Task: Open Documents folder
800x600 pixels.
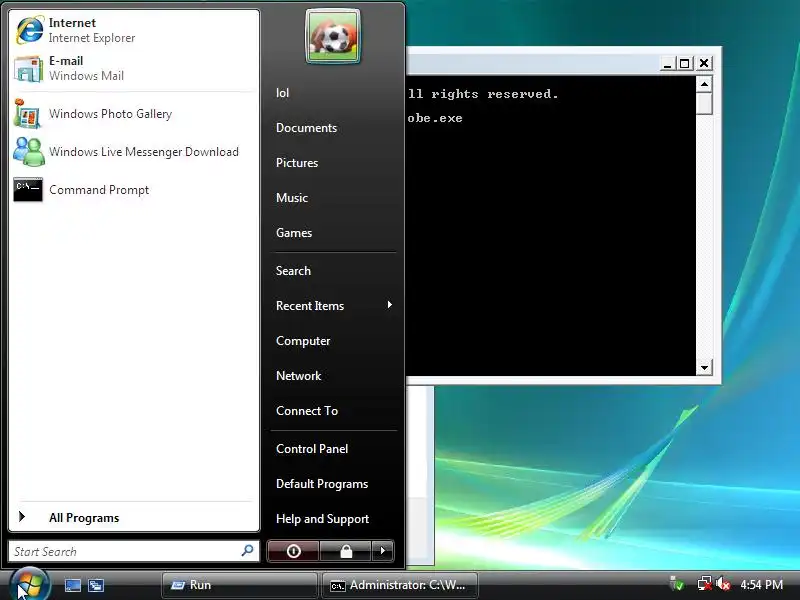Action: pos(306,128)
